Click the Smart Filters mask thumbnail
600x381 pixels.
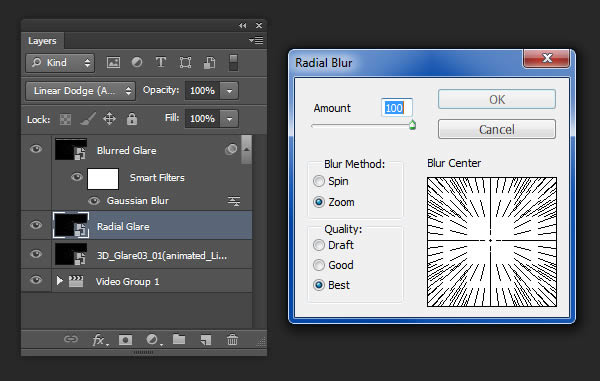click(103, 179)
